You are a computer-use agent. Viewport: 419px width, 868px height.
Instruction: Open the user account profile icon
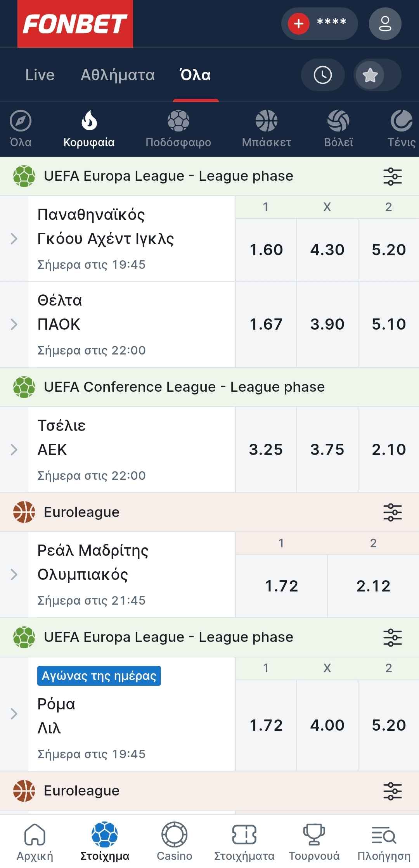pos(384,24)
